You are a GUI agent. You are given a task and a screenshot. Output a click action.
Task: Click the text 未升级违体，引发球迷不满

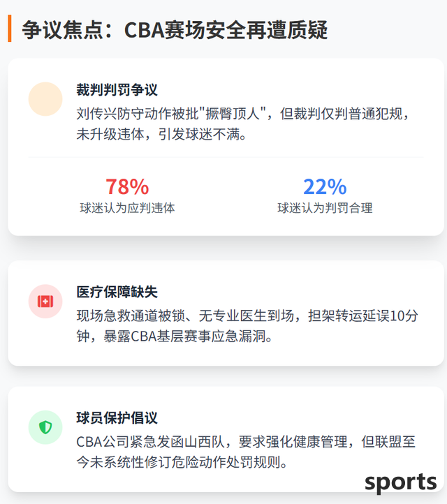[x=161, y=134]
